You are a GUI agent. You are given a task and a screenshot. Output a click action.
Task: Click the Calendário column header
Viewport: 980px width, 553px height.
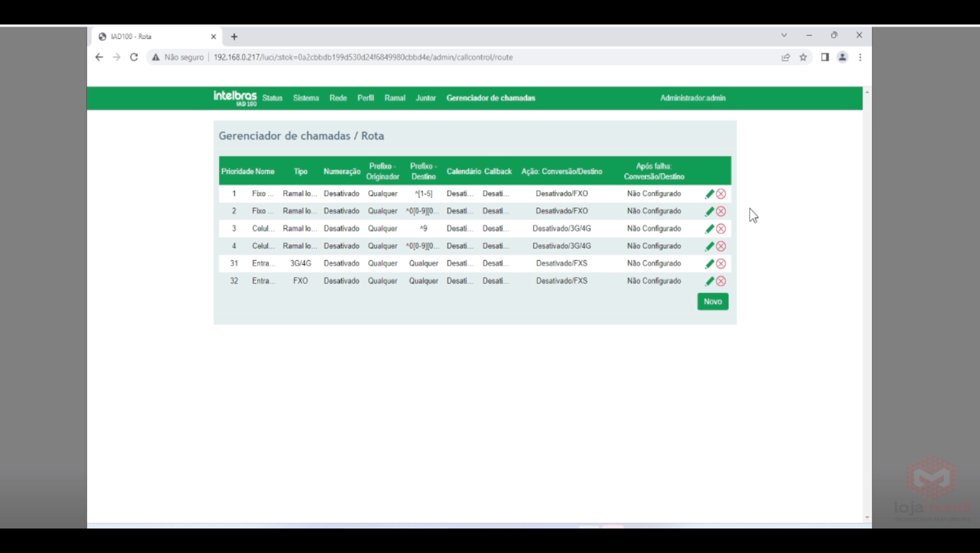coord(463,171)
